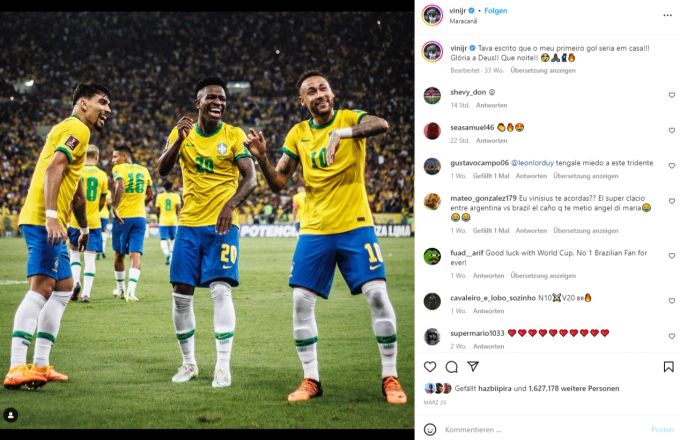Open the @leonlorduy mention link
Image resolution: width=680 pixels, height=440 pixels.
click(533, 163)
